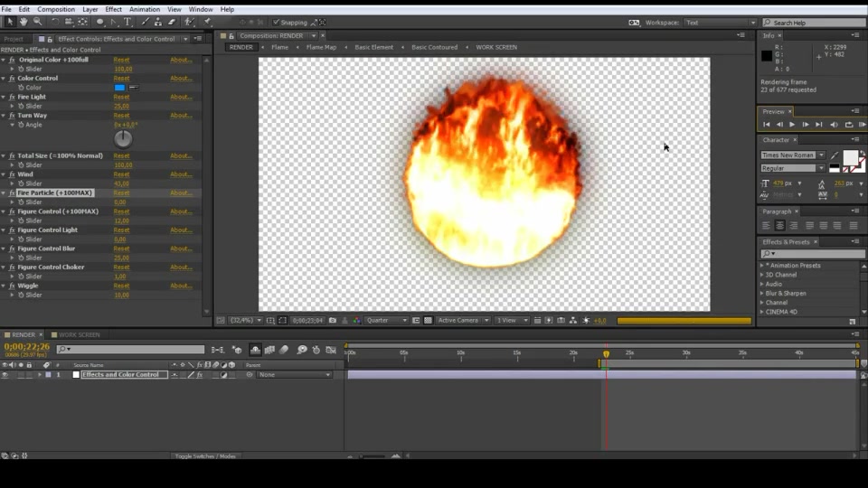Select the Pen tool

coord(114,22)
